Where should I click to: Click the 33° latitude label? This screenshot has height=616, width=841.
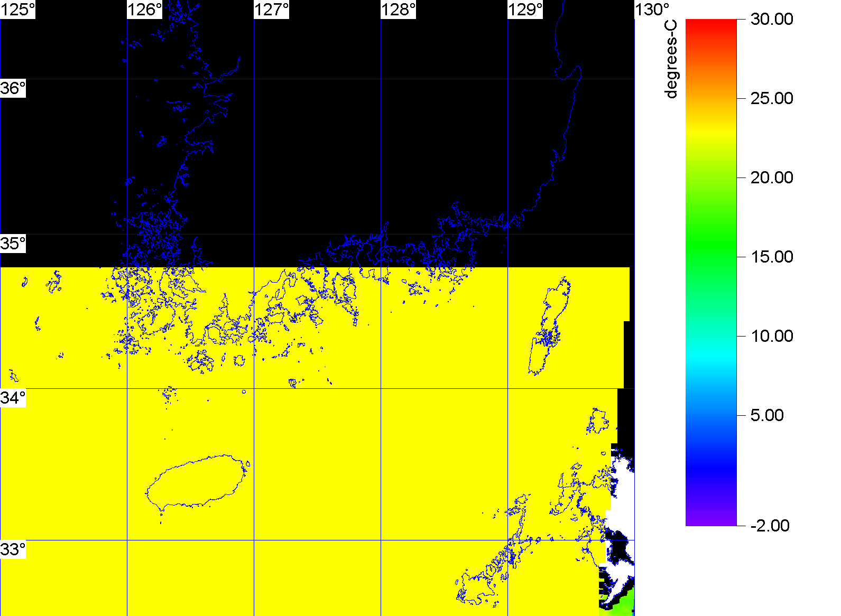click(13, 549)
